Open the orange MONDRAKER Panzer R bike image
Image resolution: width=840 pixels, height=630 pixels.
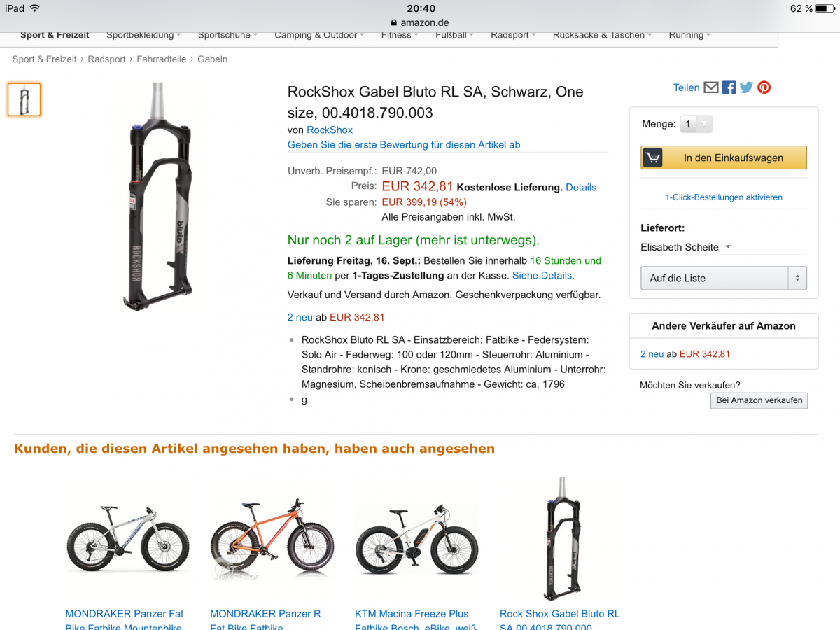pos(272,540)
